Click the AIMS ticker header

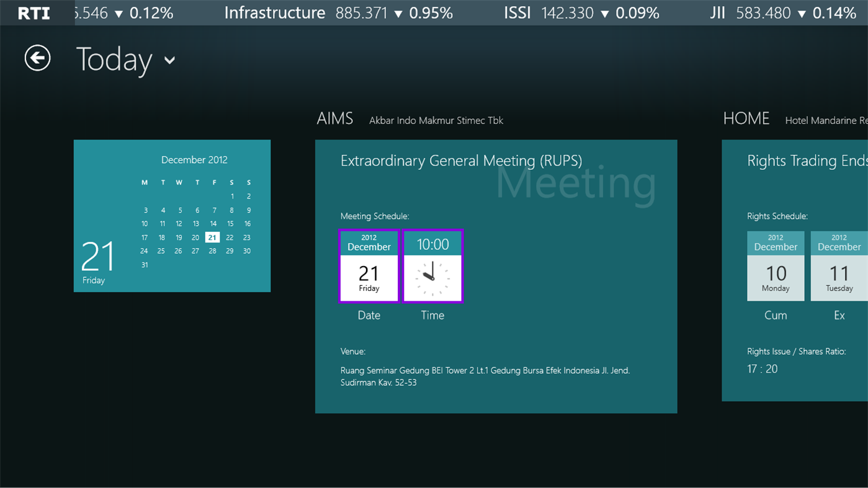(x=334, y=118)
